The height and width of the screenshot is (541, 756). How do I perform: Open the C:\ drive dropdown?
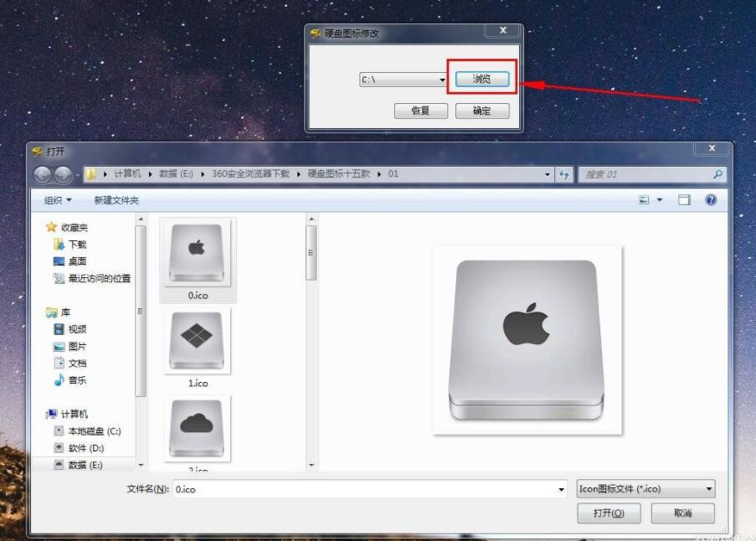403,80
